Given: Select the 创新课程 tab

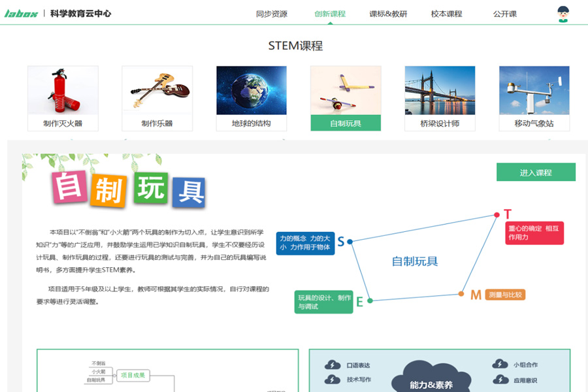Looking at the screenshot, I should [x=330, y=14].
